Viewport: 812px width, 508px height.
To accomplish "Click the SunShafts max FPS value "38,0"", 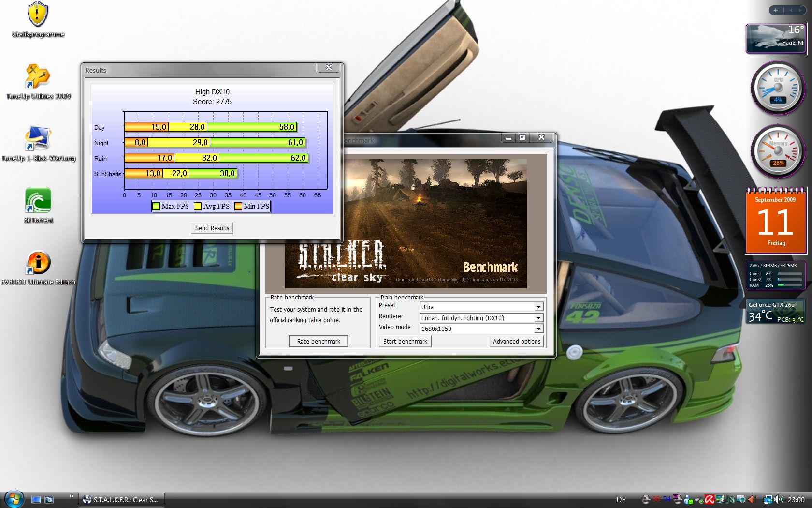I will (227, 173).
